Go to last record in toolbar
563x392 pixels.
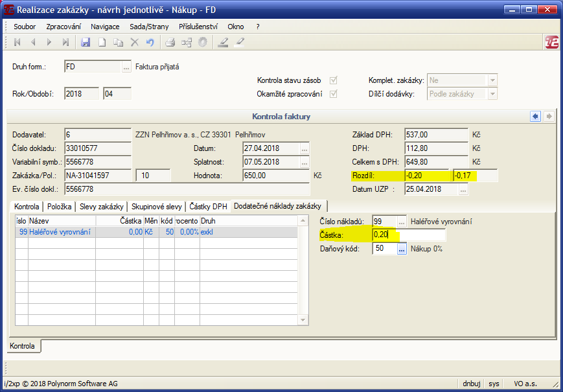[65, 42]
